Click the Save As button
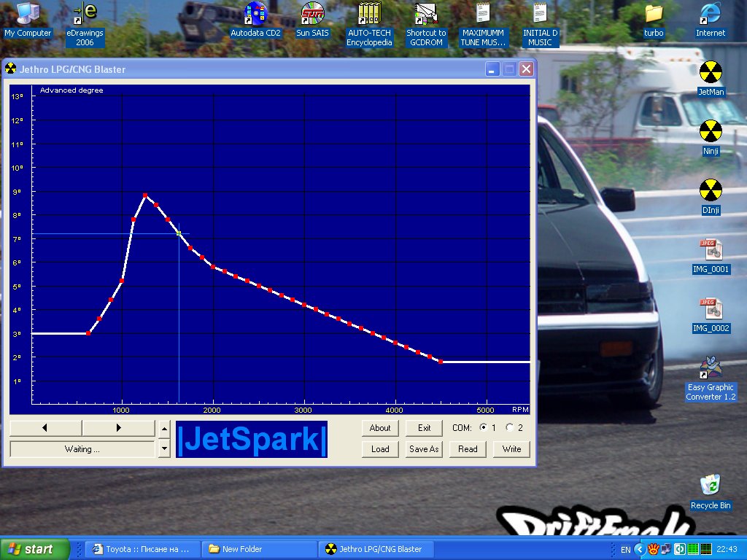The image size is (747, 560). pos(424,449)
